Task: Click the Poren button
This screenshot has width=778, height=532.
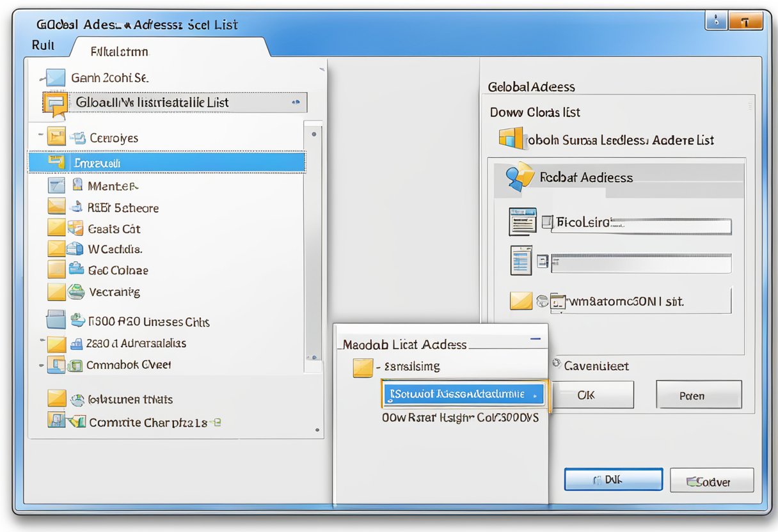Action: pyautogui.click(x=699, y=395)
